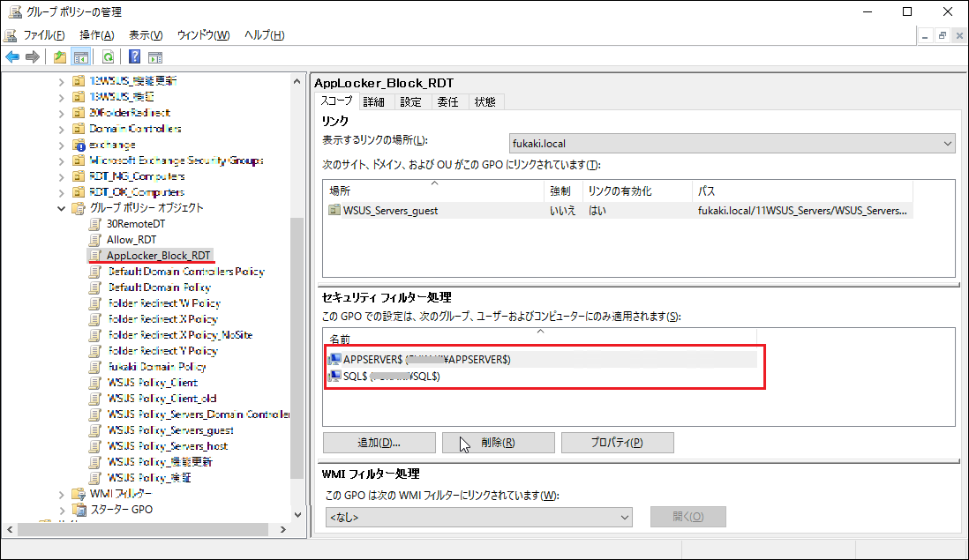
Task: Open the 操作(A) menu
Action: click(x=96, y=35)
